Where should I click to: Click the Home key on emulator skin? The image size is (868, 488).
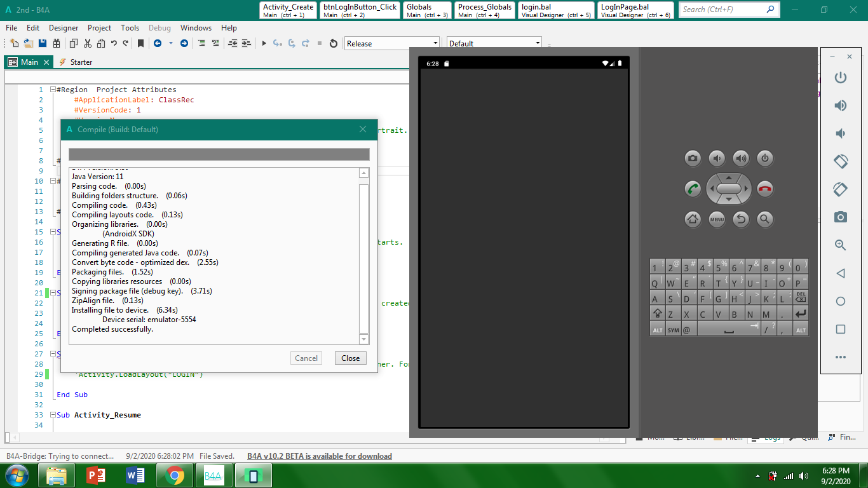693,219
